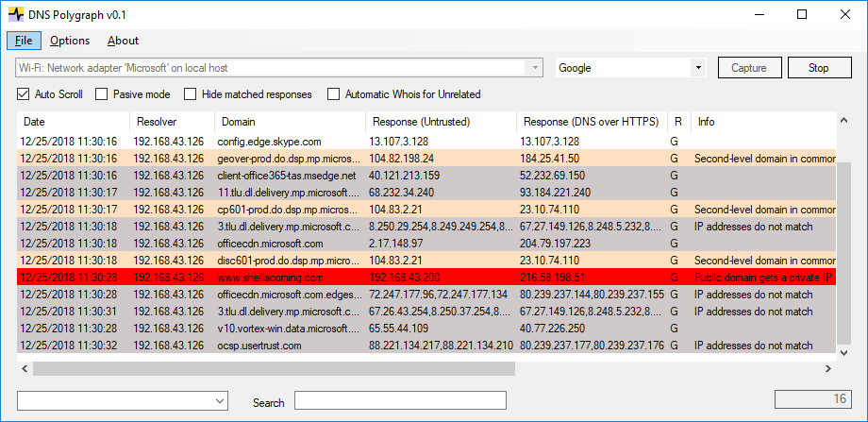This screenshot has height=422, width=868.
Task: Click the Date column header
Action: point(72,122)
